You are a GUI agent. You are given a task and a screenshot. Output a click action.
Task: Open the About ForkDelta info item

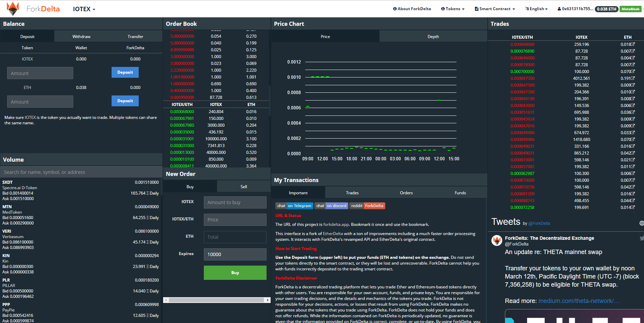pyautogui.click(x=412, y=9)
